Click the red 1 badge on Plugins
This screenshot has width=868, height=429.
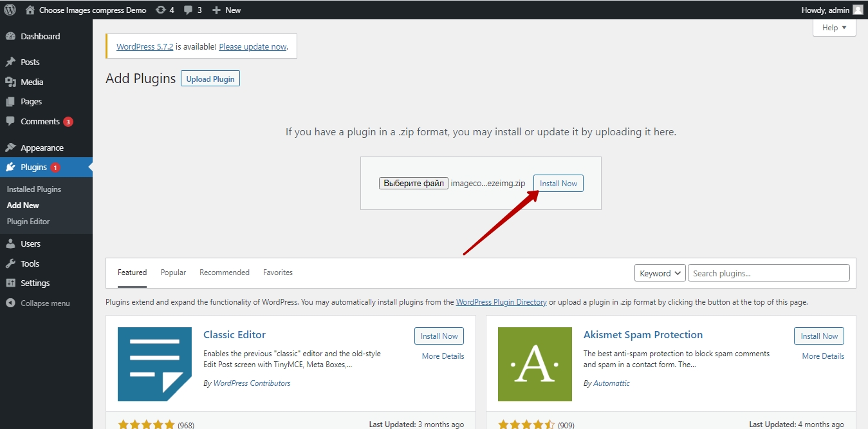[x=55, y=167]
